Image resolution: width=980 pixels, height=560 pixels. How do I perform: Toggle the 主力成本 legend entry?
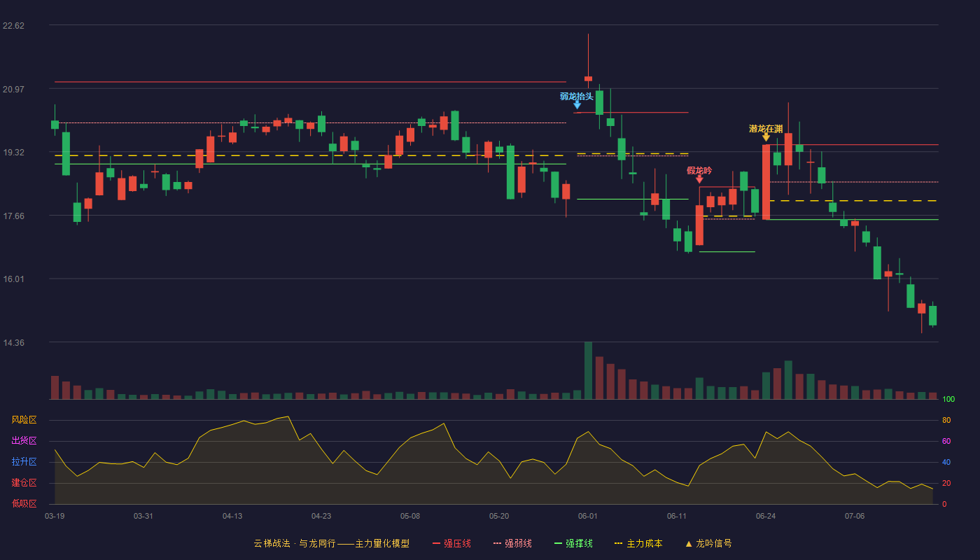638,543
